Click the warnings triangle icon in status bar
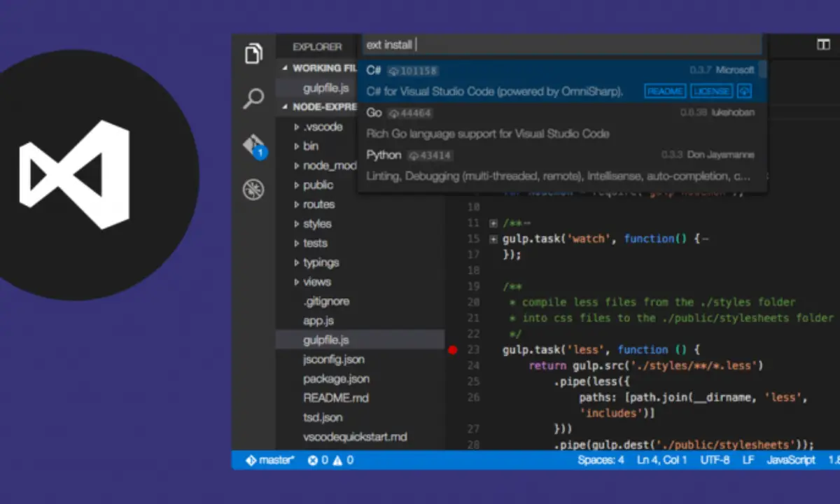 pyautogui.click(x=343, y=460)
